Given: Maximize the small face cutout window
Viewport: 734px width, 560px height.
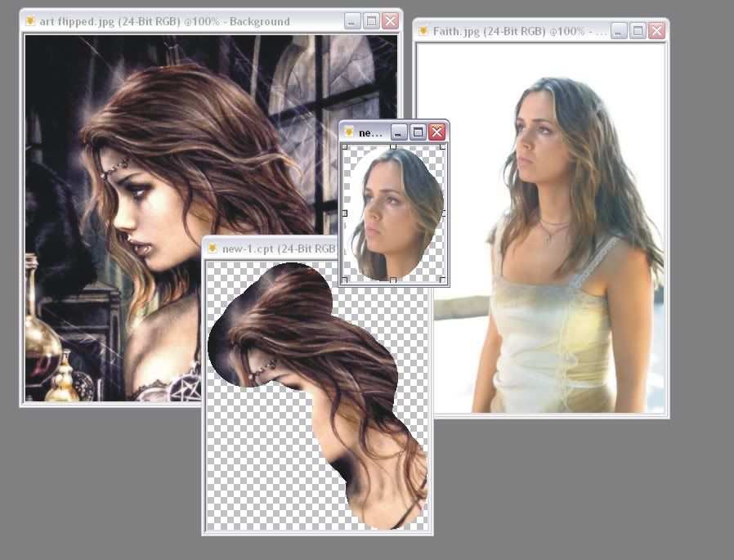Looking at the screenshot, I should coord(418,132).
